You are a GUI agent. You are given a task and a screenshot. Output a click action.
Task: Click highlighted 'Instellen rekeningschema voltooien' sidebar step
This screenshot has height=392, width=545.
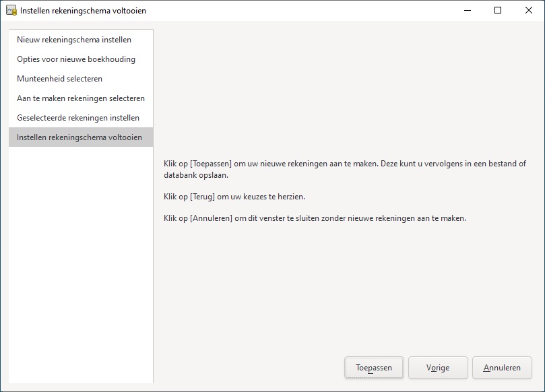point(79,137)
